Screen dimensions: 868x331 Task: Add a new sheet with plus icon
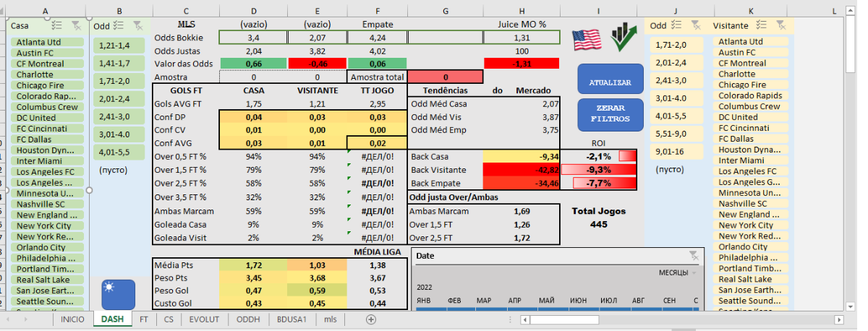pos(371,319)
